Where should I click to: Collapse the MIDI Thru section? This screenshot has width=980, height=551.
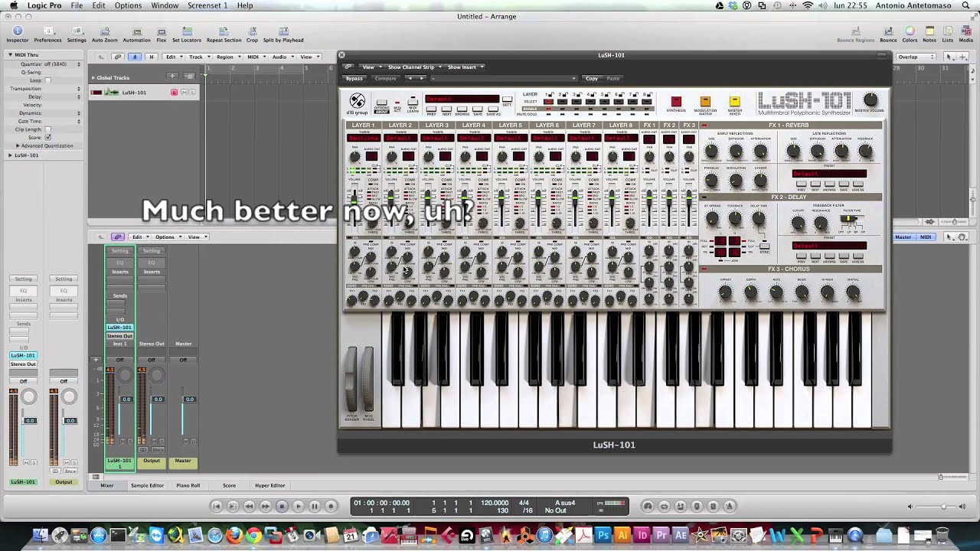coord(11,54)
